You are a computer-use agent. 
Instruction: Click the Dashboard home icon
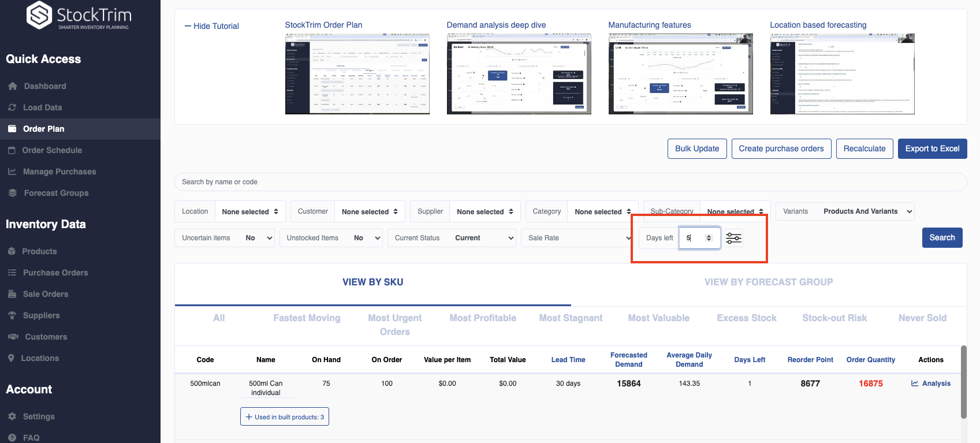(13, 86)
